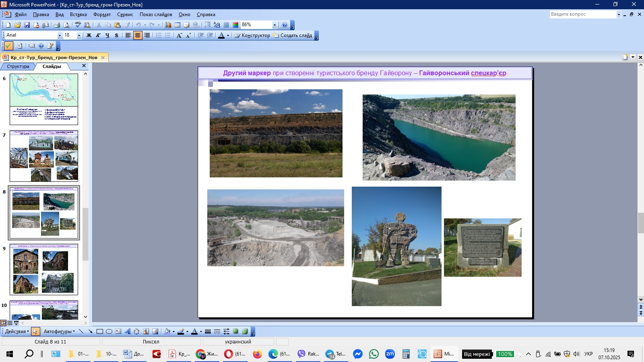Click the Oval shape tool
The width and height of the screenshot is (644, 362).
[109, 331]
